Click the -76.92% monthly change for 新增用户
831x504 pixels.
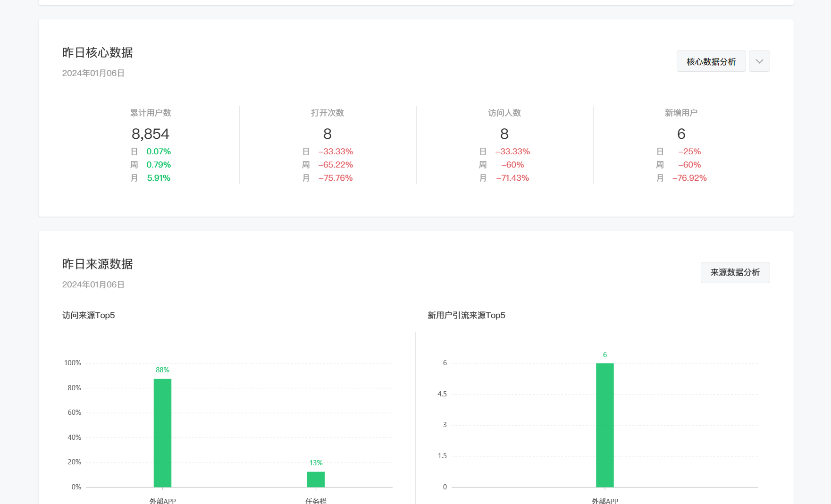point(689,178)
